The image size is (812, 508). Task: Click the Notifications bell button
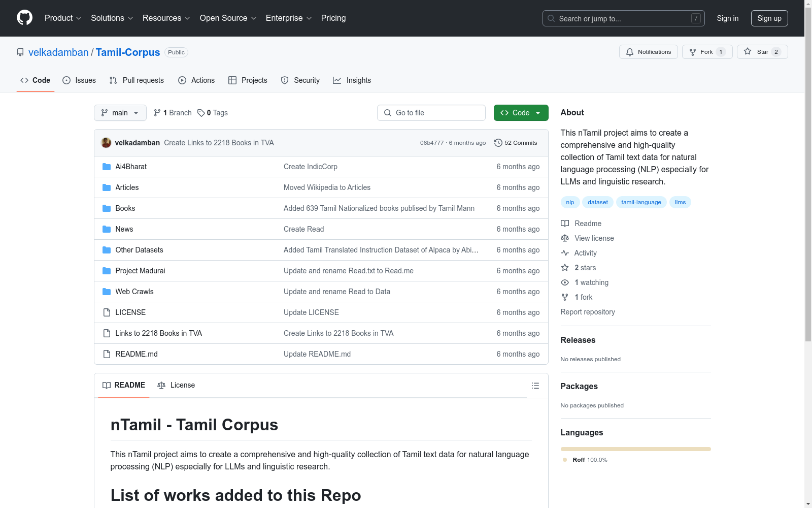648,52
